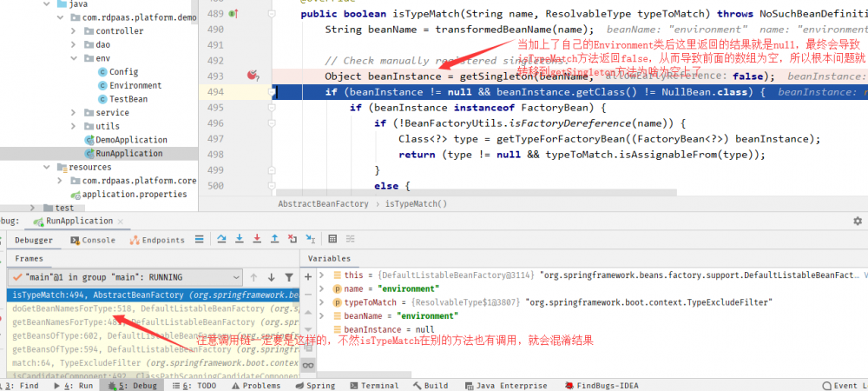The image size is (868, 391).
Task: Click the Run to Cursor icon
Action: [x=311, y=239]
